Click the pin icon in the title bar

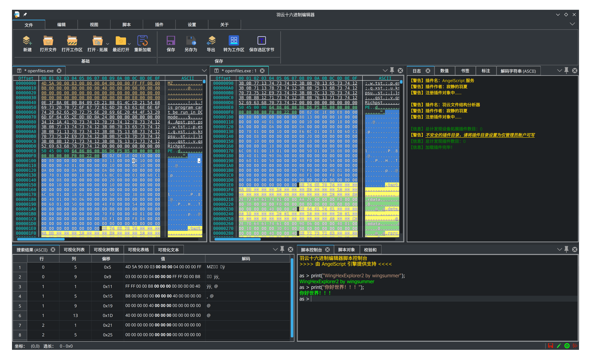click(x=25, y=15)
